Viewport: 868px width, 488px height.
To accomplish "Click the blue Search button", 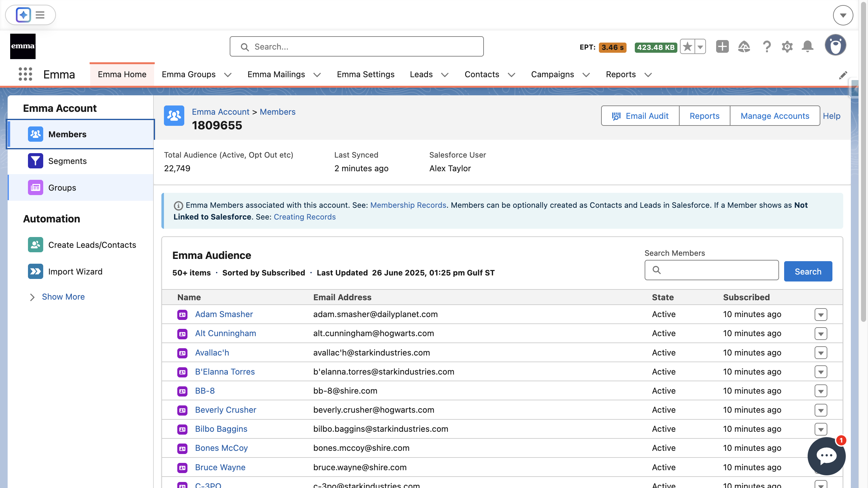I will point(808,271).
